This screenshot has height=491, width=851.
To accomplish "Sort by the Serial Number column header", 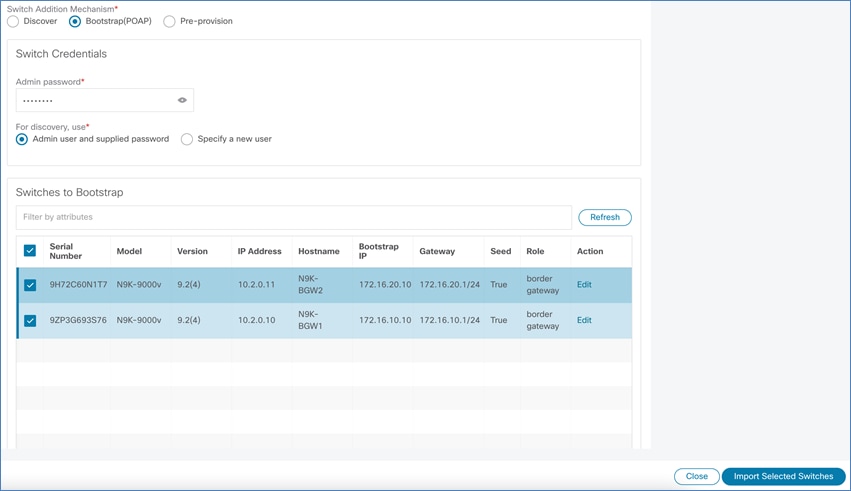I will [x=66, y=251].
